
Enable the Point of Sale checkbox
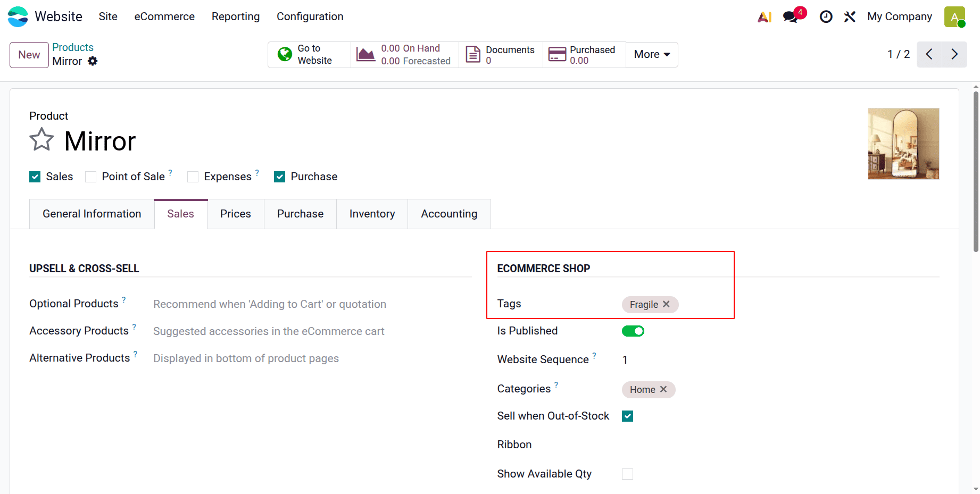click(x=91, y=177)
